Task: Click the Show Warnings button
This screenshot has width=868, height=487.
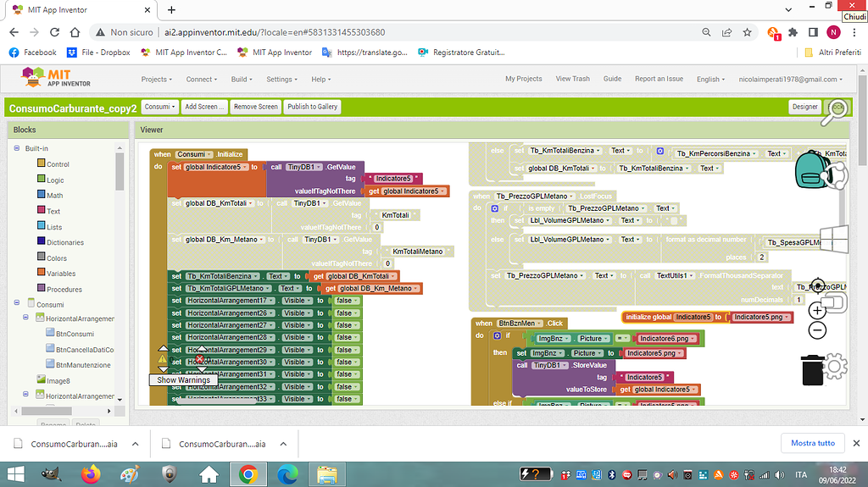Action: pos(183,380)
